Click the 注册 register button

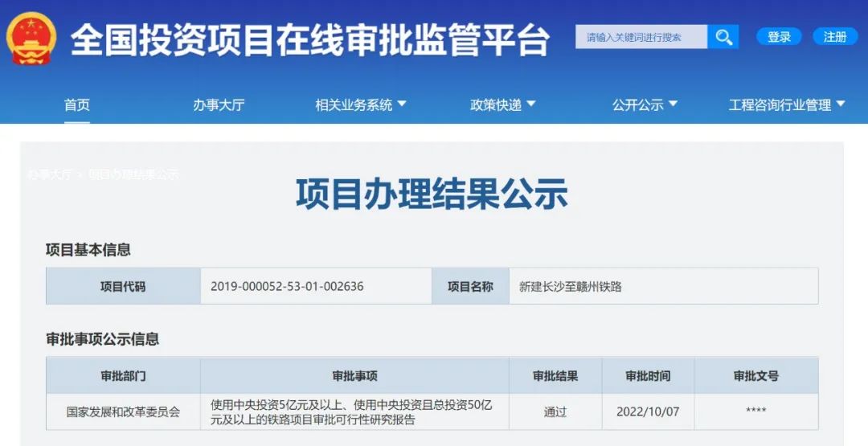point(835,36)
